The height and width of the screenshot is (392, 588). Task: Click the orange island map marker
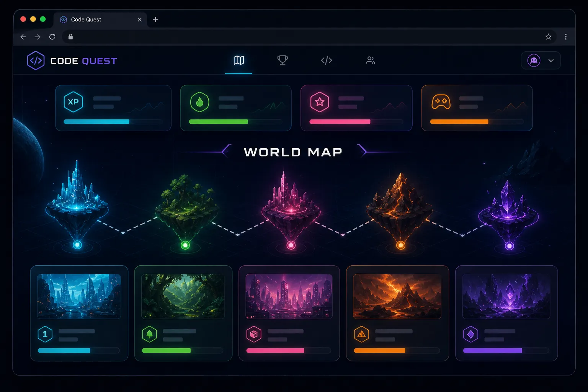pos(400,245)
